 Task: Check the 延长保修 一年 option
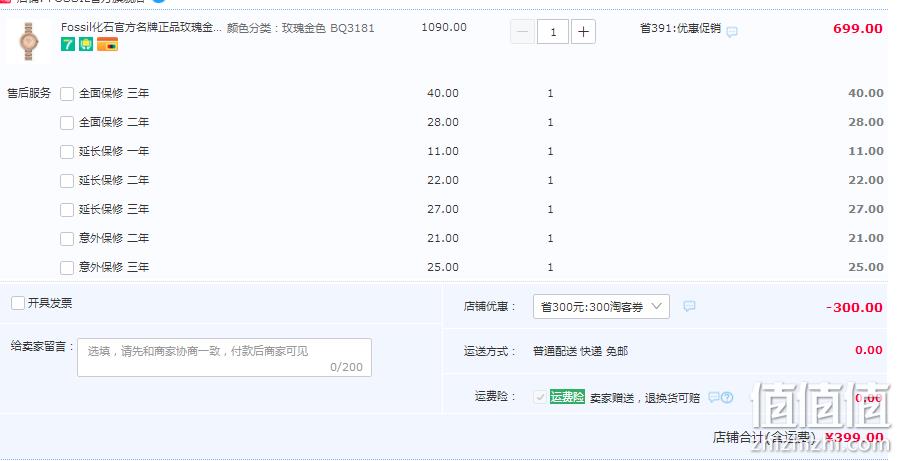tap(67, 152)
